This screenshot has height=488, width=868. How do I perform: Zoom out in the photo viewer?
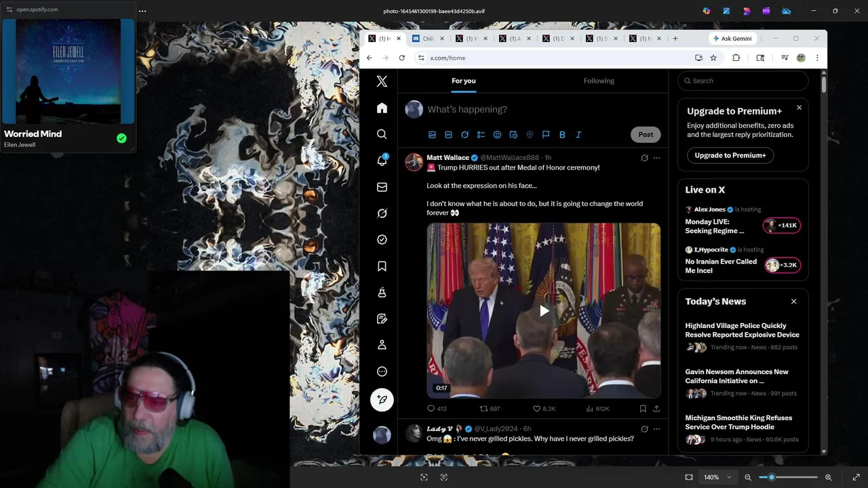point(748,477)
